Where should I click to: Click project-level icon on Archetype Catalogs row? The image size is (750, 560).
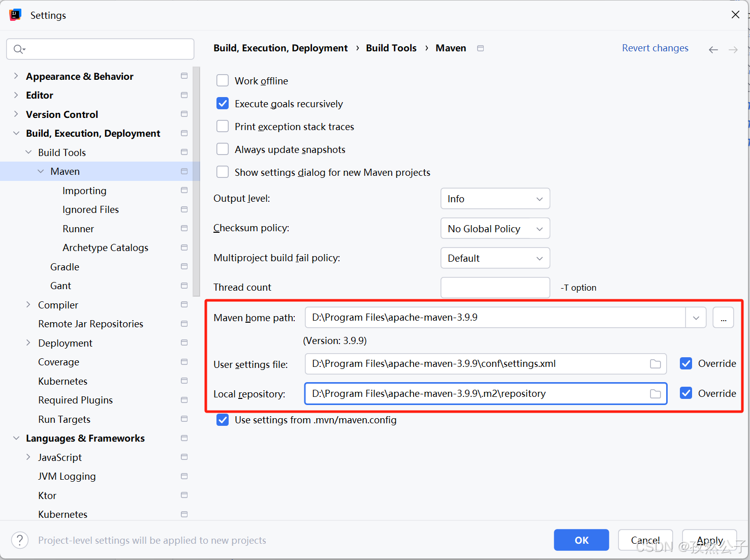tap(184, 247)
